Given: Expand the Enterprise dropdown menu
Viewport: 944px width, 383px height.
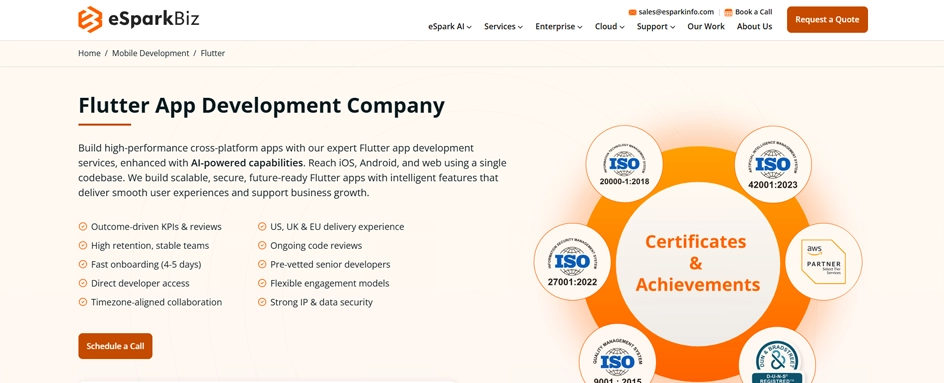Looking at the screenshot, I should pos(559,26).
